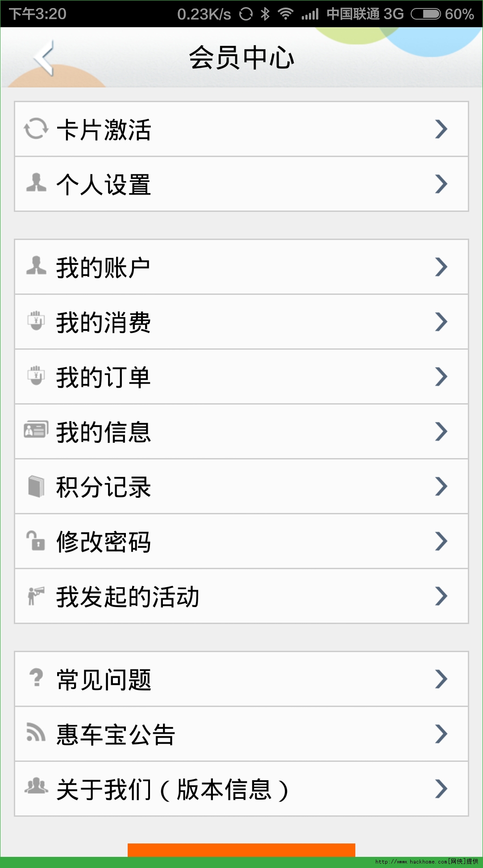Tap the person icon beside 个人设置
The image size is (483, 868).
click(36, 183)
